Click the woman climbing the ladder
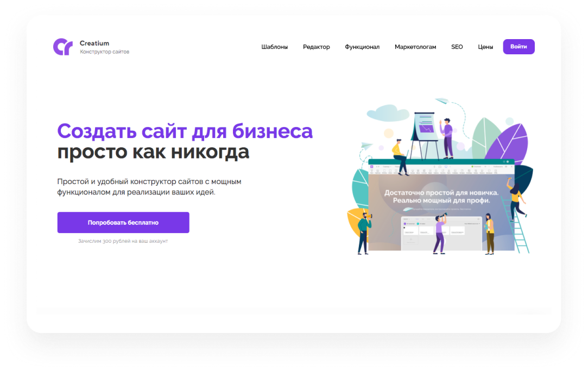 (x=515, y=198)
